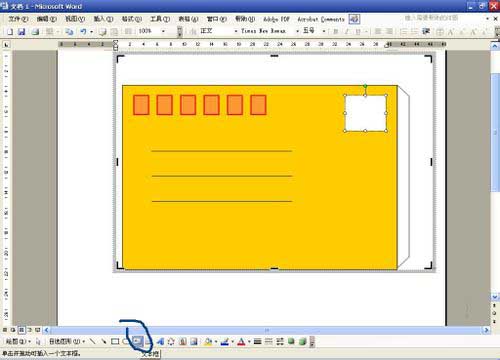Viewport: 500px width, 360px height.
Task: Select the Rectangle drawing tool
Action: pyautogui.click(x=115, y=341)
